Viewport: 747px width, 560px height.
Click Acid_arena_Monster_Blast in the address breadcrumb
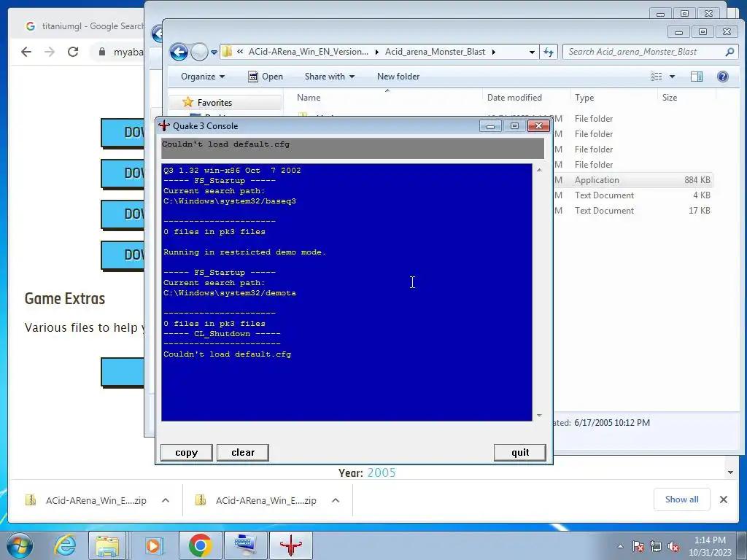coord(435,52)
